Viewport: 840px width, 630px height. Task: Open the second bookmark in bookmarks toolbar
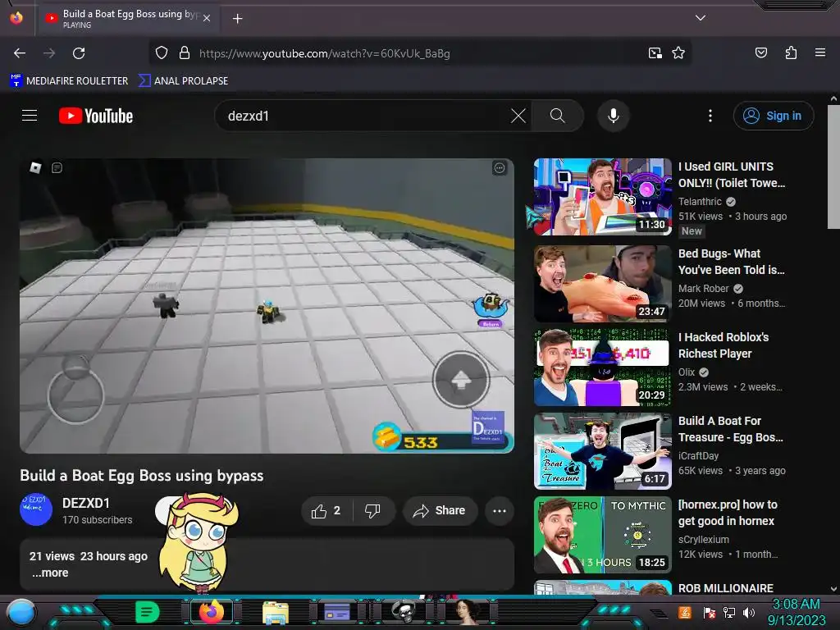[183, 81]
